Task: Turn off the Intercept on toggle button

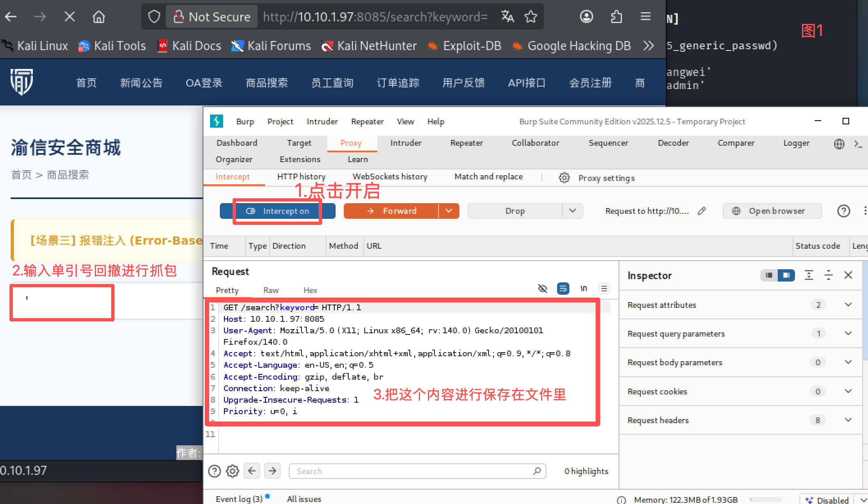Action: coord(278,211)
